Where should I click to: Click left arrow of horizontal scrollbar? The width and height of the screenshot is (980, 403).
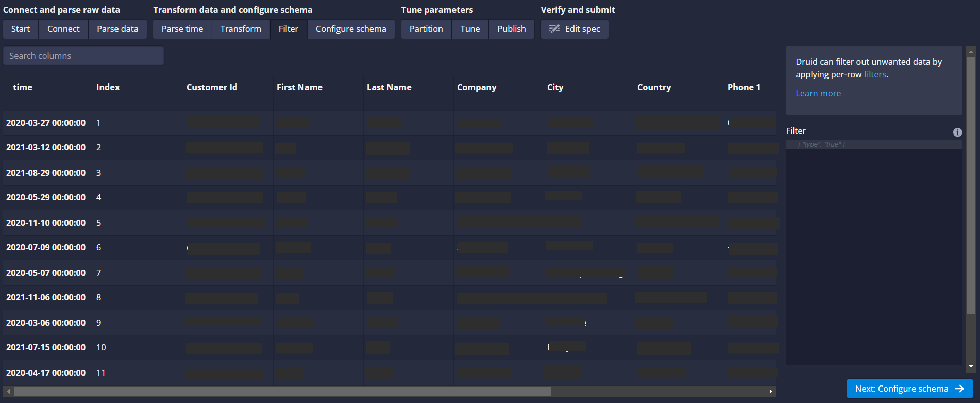[8, 392]
